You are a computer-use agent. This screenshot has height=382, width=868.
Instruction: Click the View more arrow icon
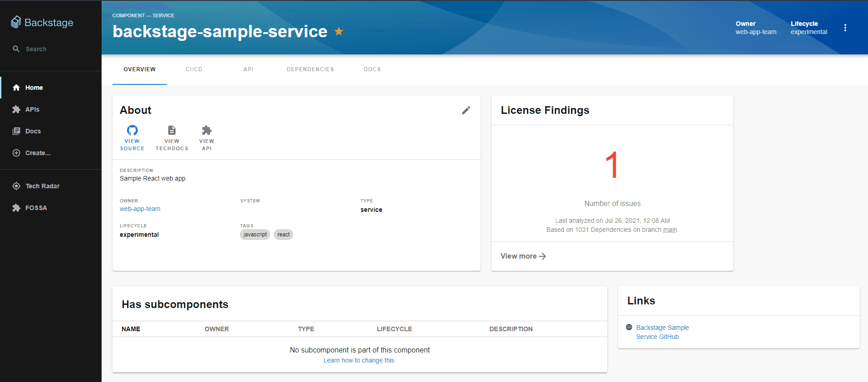(x=542, y=256)
